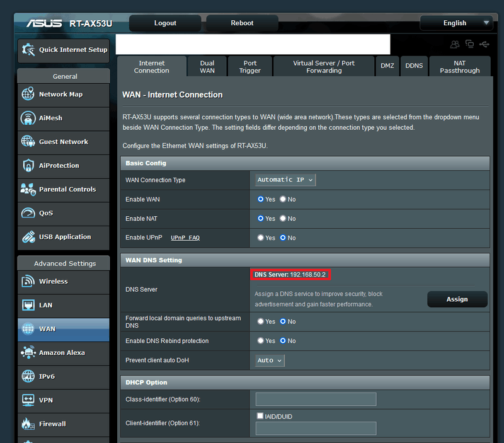Click the Firewall flame icon
The height and width of the screenshot is (443, 504).
coord(28,423)
